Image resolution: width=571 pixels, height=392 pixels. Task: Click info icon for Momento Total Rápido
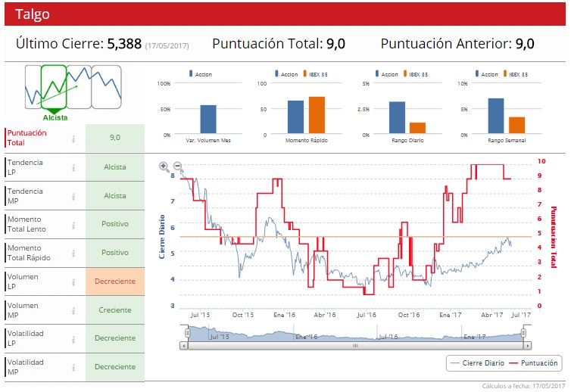[x=73, y=254]
